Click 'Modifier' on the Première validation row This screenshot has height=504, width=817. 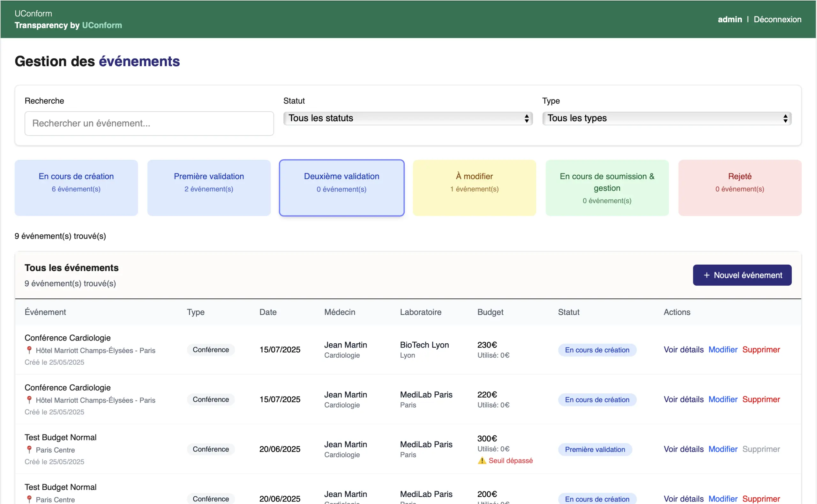[x=723, y=449]
